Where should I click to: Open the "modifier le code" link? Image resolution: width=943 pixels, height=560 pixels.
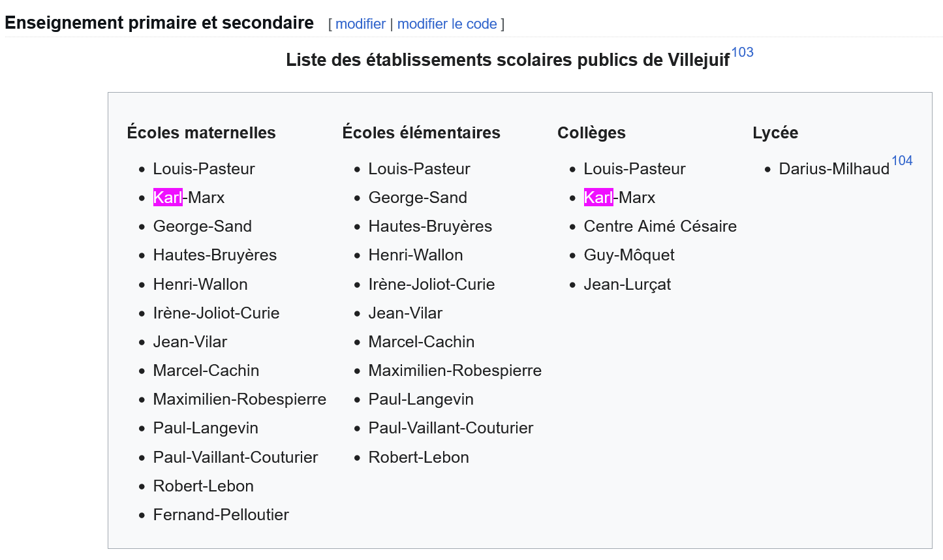click(447, 24)
